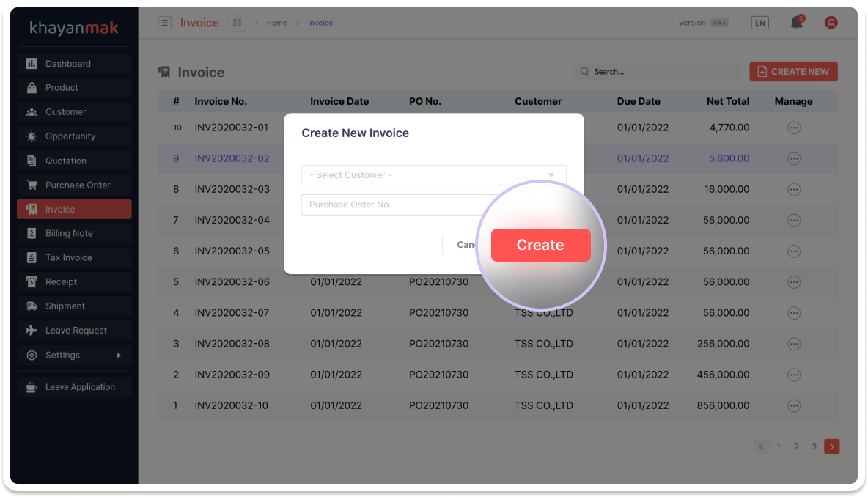Click the notification bell icon
868x497 pixels.
[x=797, y=23]
